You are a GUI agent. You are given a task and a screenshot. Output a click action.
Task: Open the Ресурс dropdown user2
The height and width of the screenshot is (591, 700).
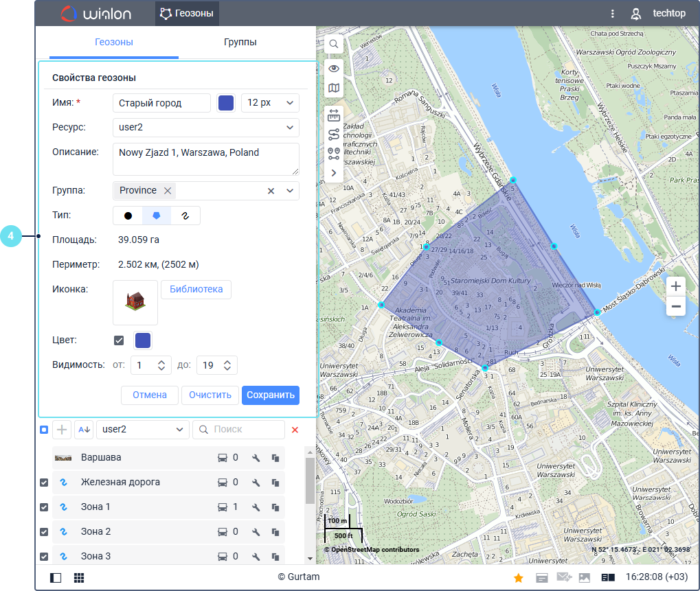coord(205,127)
